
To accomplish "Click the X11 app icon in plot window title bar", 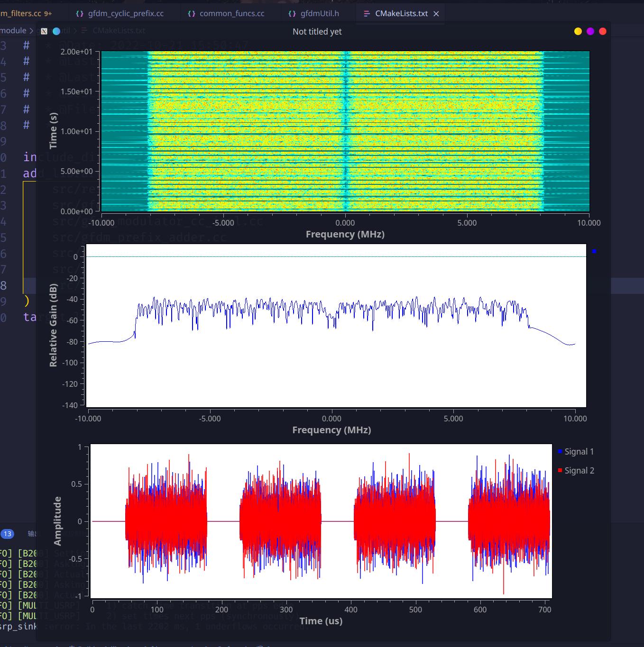I will click(x=44, y=31).
